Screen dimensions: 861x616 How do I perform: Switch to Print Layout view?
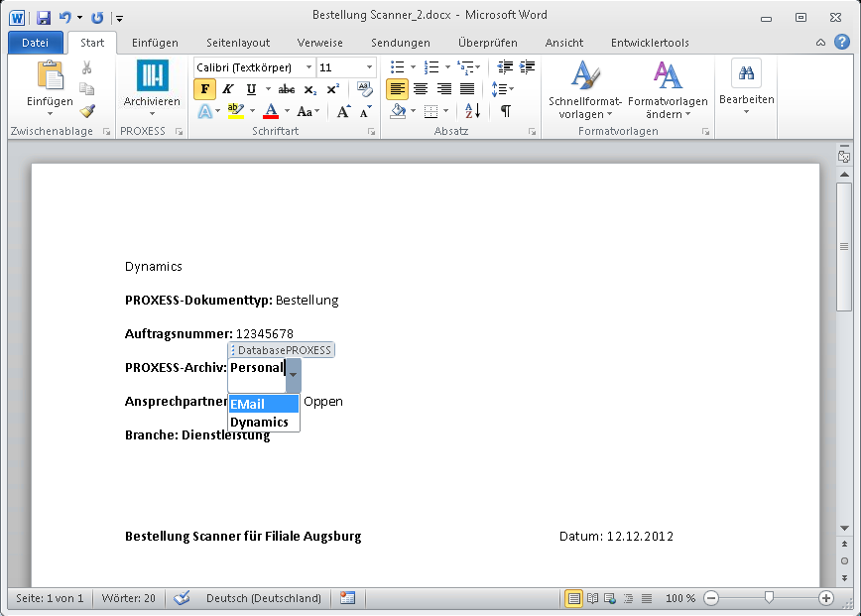pos(573,598)
